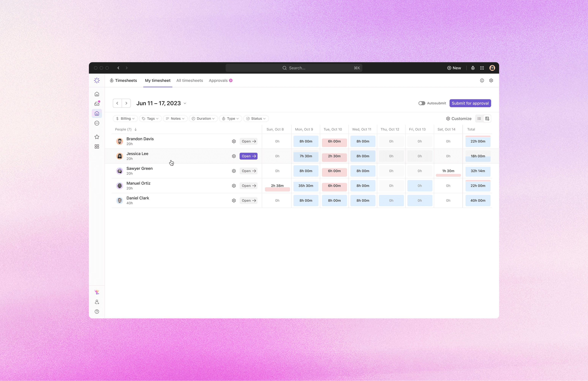Image resolution: width=588 pixels, height=381 pixels.
Task: Open Brandon Davis's timesheet
Action: coord(249,141)
